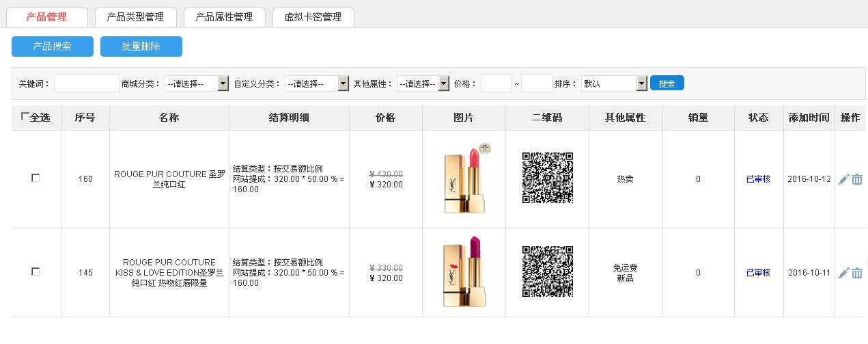Click the blue 搜索 button

667,83
